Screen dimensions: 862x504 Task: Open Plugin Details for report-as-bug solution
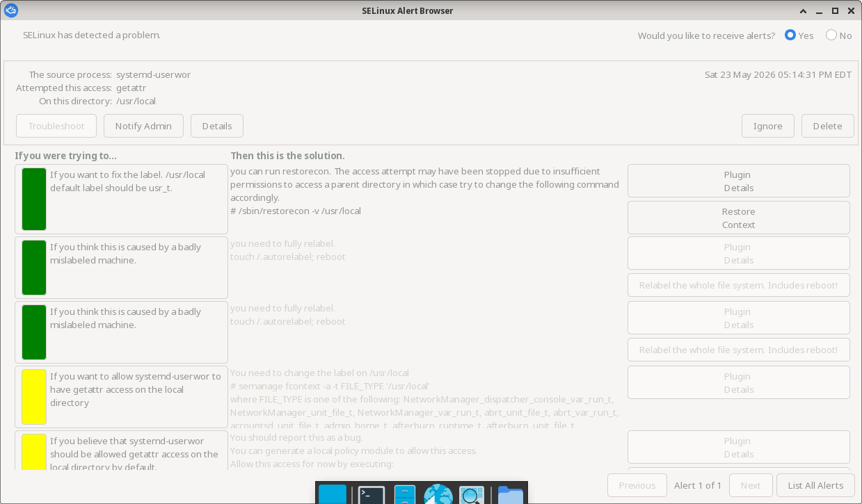738,447
